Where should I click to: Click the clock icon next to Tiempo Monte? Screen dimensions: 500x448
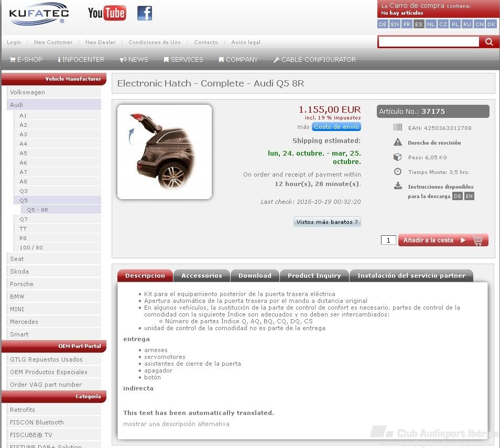coord(398,171)
